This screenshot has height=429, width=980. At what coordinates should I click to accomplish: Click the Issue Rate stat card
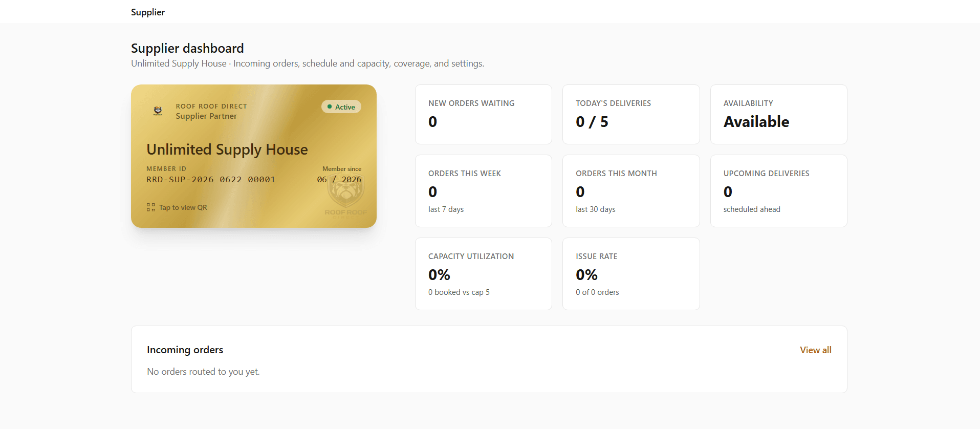(x=631, y=274)
